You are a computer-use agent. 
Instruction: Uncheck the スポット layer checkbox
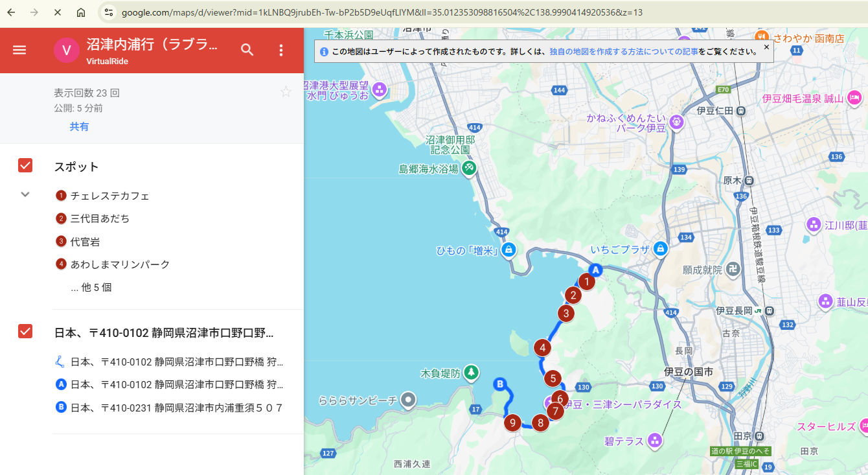[x=25, y=166]
